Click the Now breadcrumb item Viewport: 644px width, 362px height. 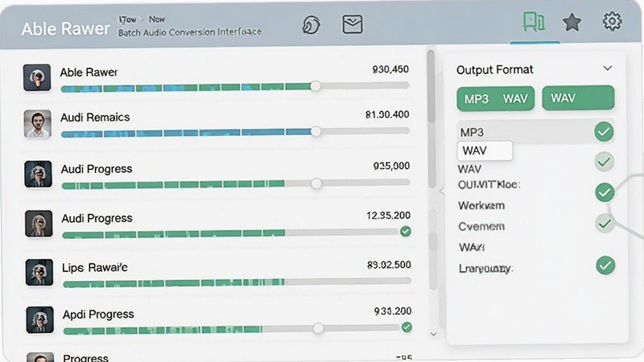coord(156,19)
